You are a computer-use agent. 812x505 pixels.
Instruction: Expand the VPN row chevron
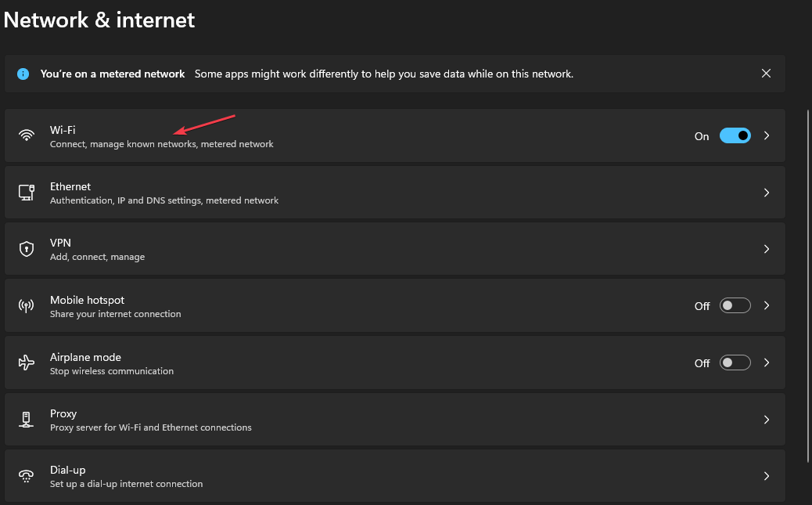click(767, 249)
